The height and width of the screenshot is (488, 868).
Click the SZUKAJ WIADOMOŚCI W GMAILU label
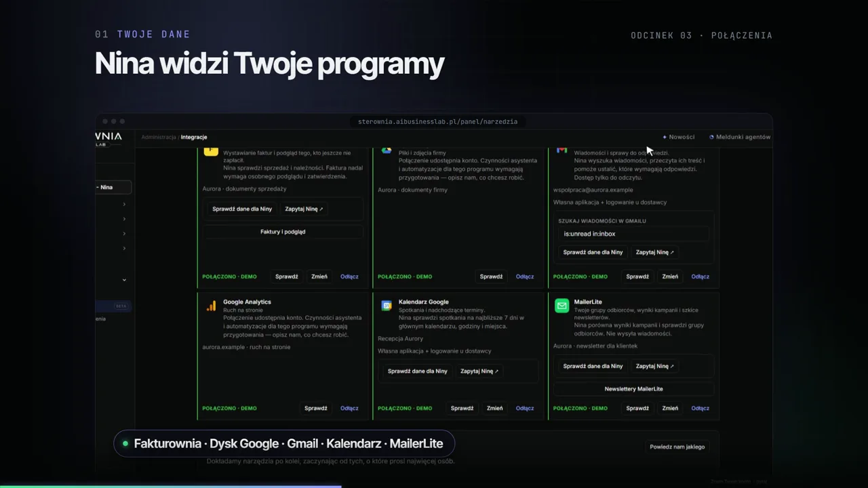click(x=602, y=221)
